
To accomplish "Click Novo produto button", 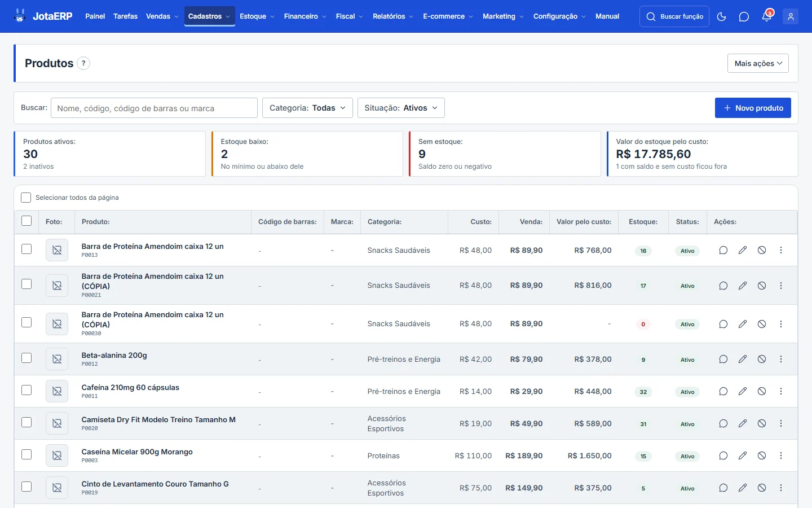I will point(753,108).
